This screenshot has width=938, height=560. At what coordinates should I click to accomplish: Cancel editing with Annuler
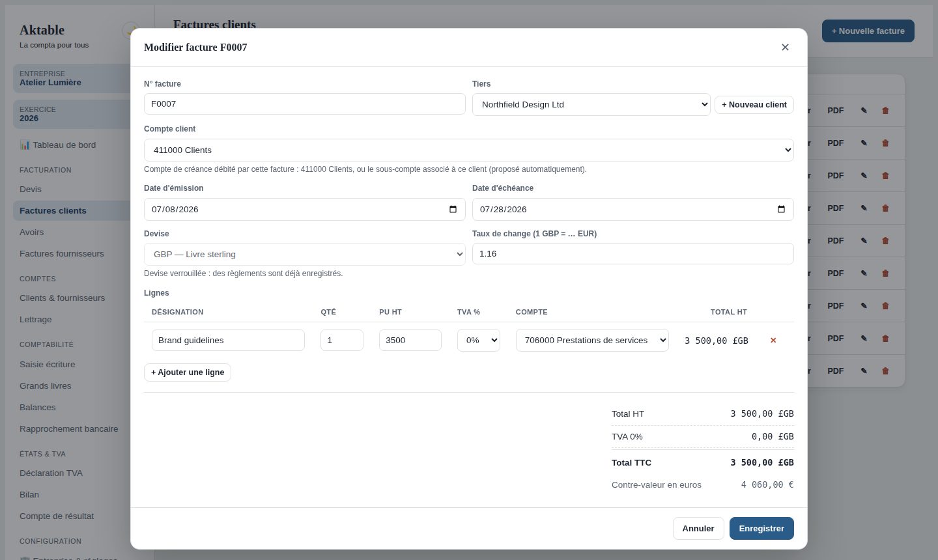tap(698, 528)
